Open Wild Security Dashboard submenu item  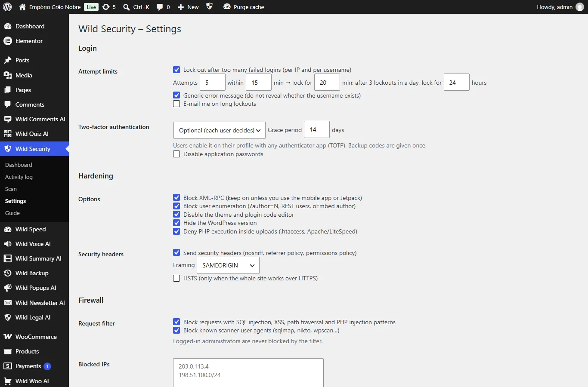(x=19, y=165)
